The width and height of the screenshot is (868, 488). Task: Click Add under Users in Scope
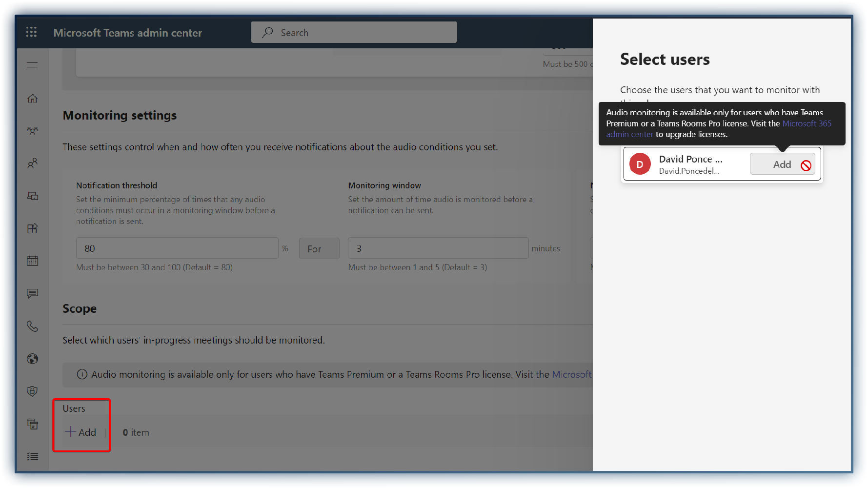click(81, 432)
